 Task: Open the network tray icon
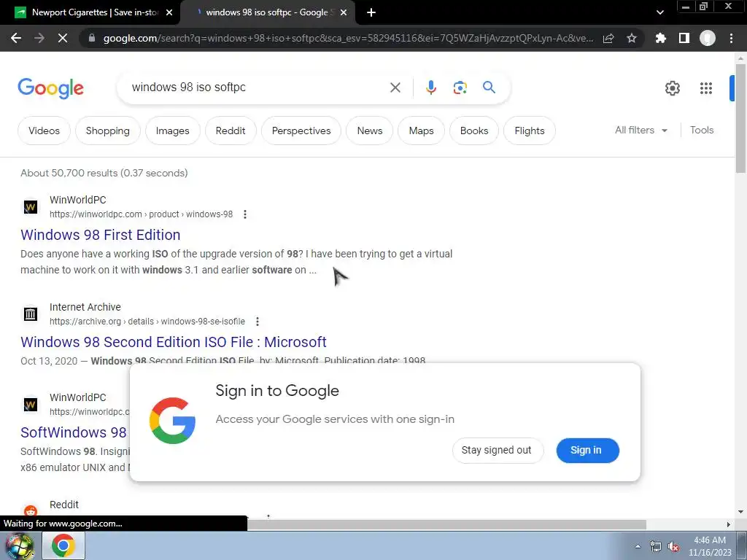click(x=656, y=547)
